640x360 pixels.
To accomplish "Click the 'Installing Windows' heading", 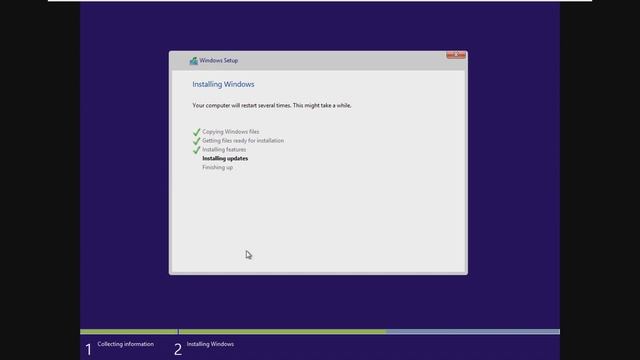I will coord(223,84).
